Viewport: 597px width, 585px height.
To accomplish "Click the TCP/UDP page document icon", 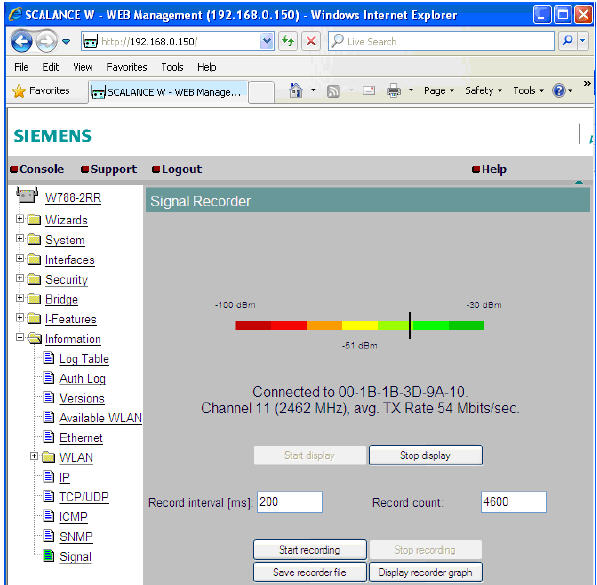I will pos(48,496).
